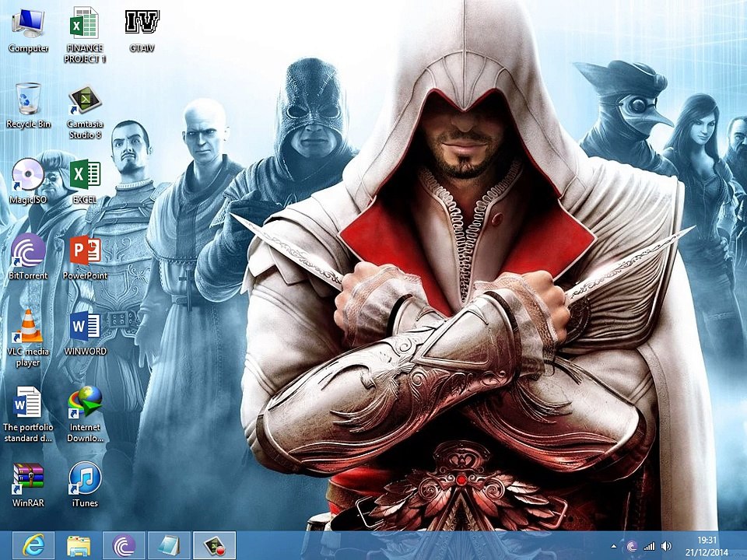Open Internet Explorer from the taskbar
The image size is (747, 560).
point(33,546)
